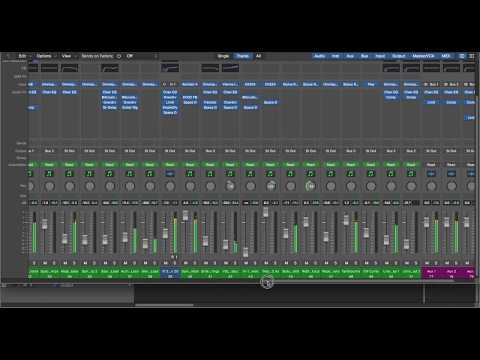480x360 pixels.
Task: Open the Sends on Faders Off dropdown
Action: coord(130,56)
